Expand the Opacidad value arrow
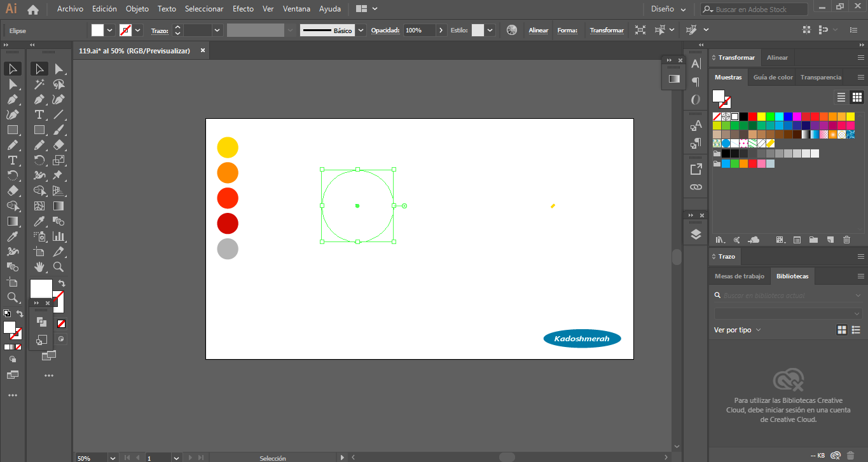The height and width of the screenshot is (462, 868). (441, 30)
